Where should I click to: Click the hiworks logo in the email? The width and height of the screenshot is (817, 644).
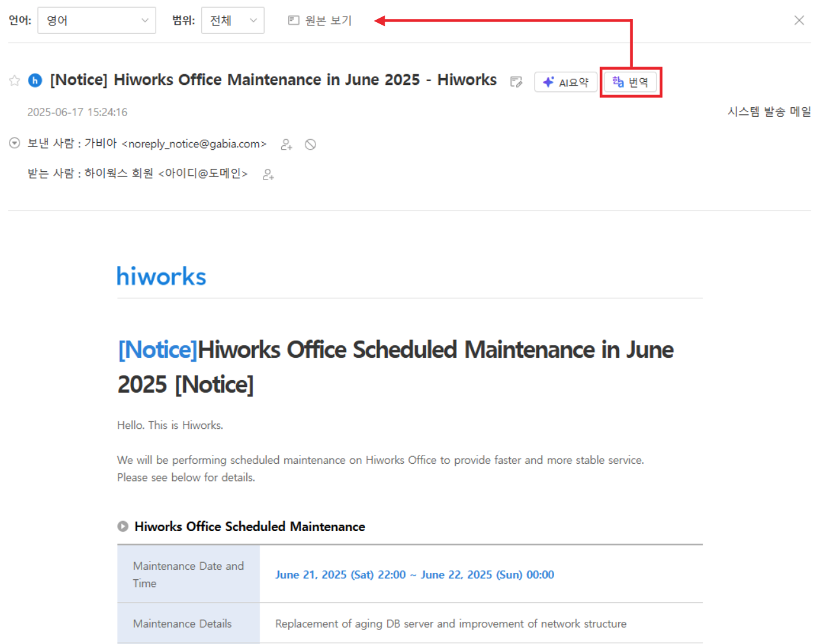[x=161, y=277]
